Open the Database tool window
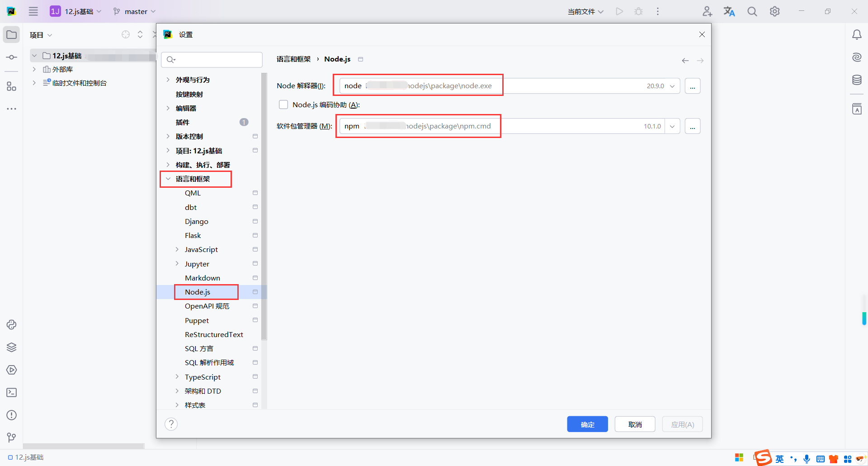This screenshot has height=466, width=868. (x=857, y=80)
